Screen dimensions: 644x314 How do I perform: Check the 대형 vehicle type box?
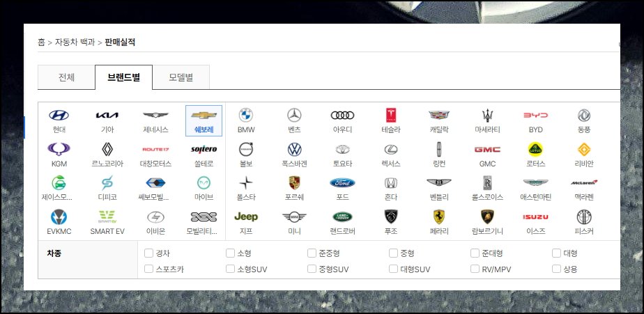(556, 253)
